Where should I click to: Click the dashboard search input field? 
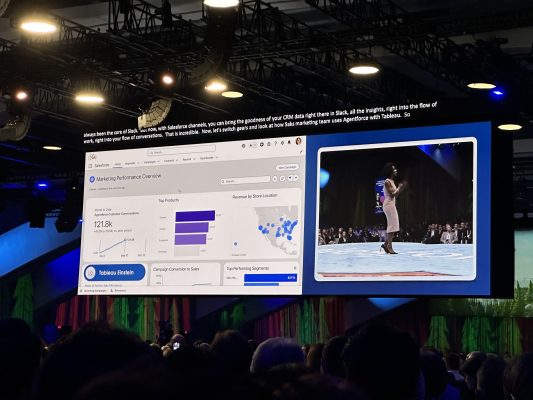coord(245,180)
